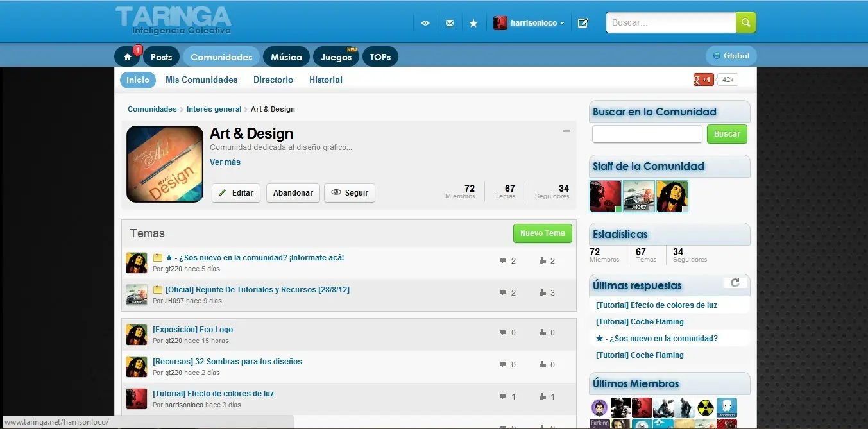Image resolution: width=868 pixels, height=429 pixels.
Task: Open the Música section
Action: 286,57
